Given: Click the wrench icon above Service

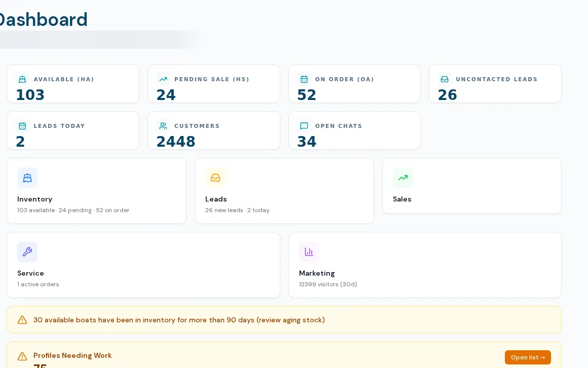Looking at the screenshot, I should click(x=27, y=252).
